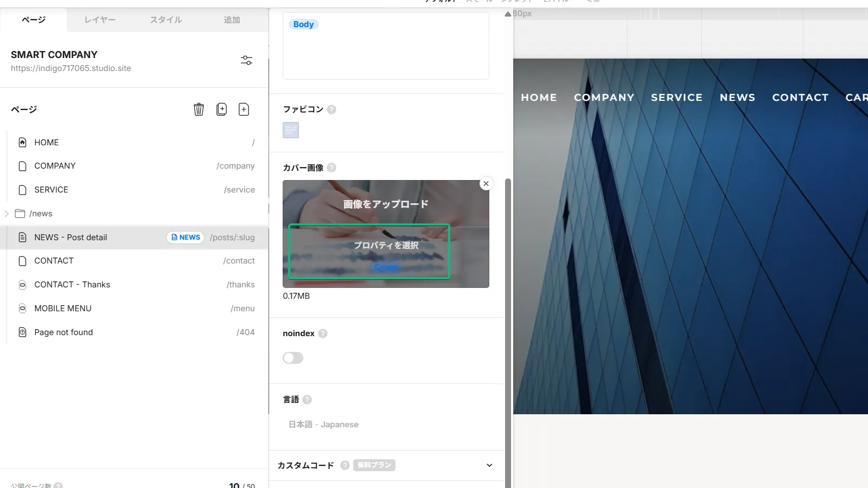Open the 日本語 - Japanese language selector
Viewport: 868px width, 488px height.
coord(323,424)
